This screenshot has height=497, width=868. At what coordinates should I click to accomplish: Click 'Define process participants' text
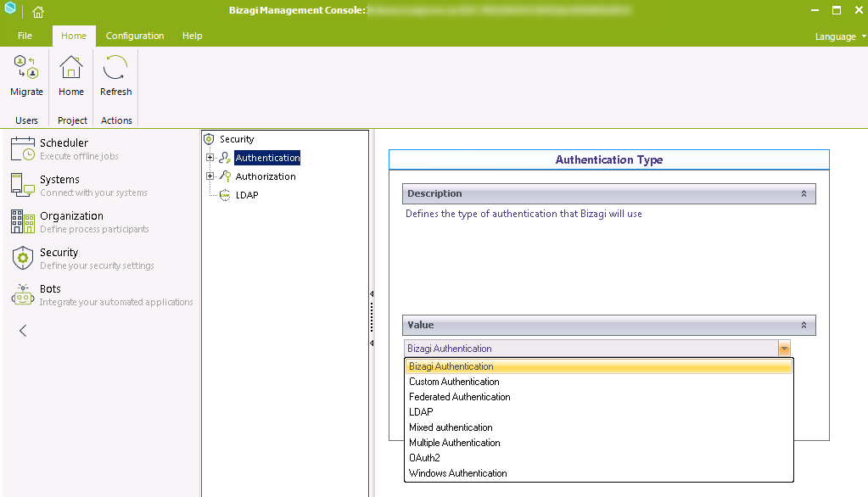[x=94, y=229]
